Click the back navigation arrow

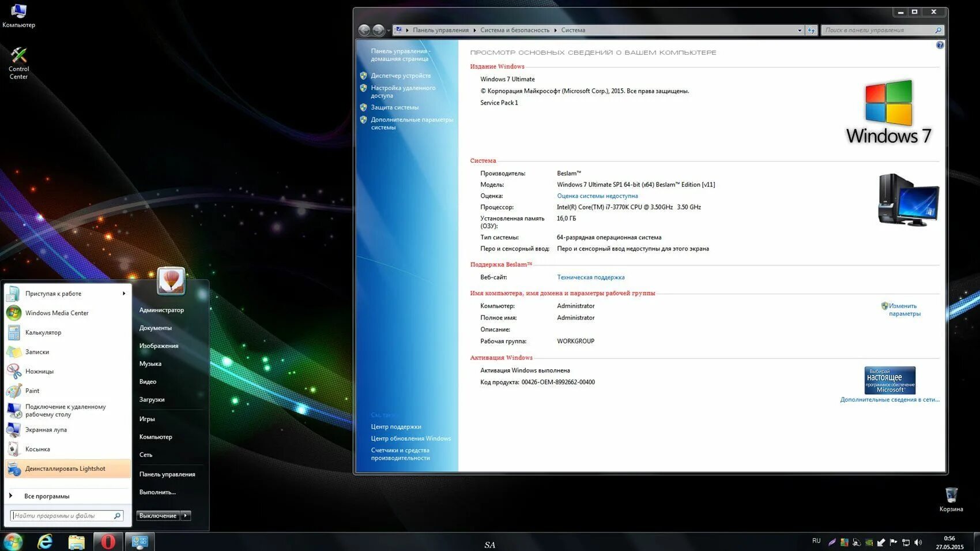pos(364,30)
